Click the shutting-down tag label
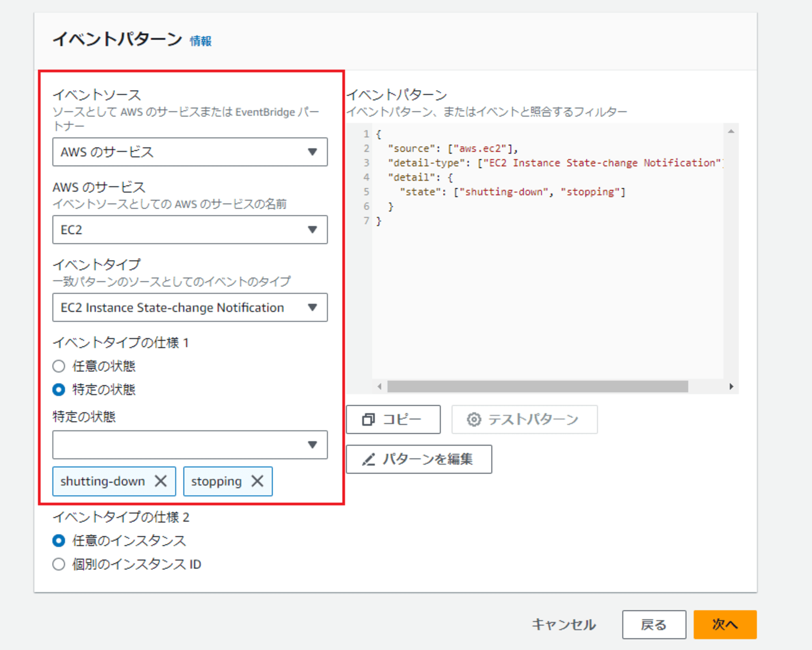The height and width of the screenshot is (650, 812). coord(103,481)
